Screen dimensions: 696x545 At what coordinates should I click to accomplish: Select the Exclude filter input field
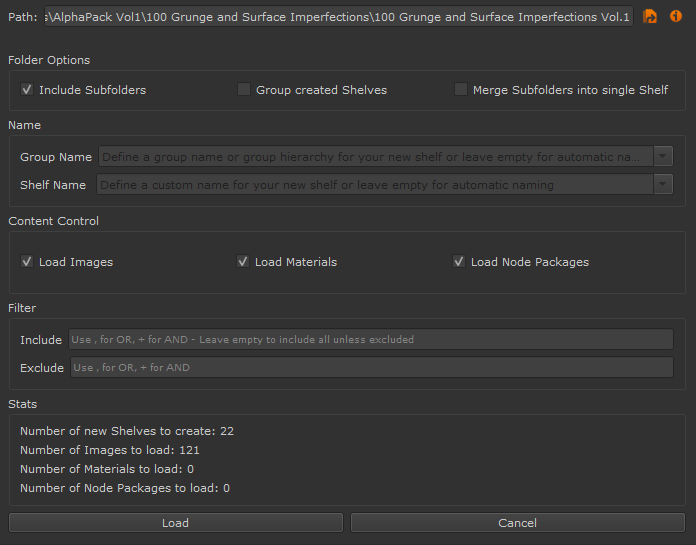tap(370, 368)
